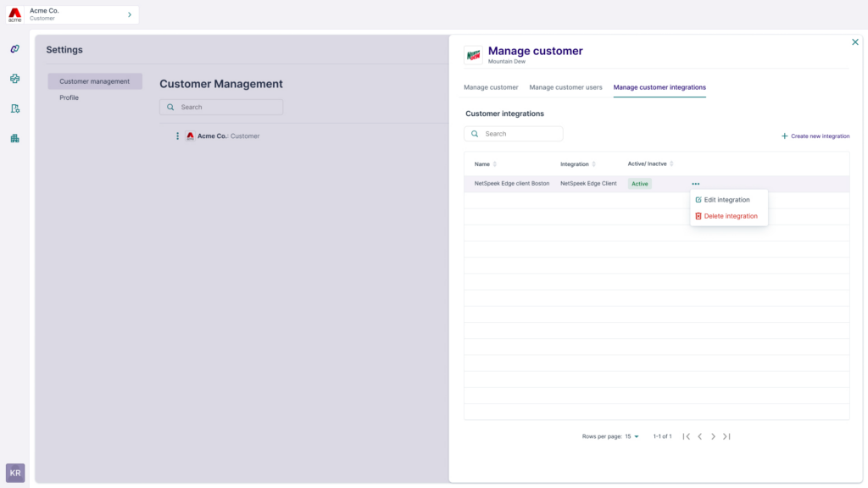Go to last page of integrations table
This screenshot has height=488, width=868.
coord(726,436)
